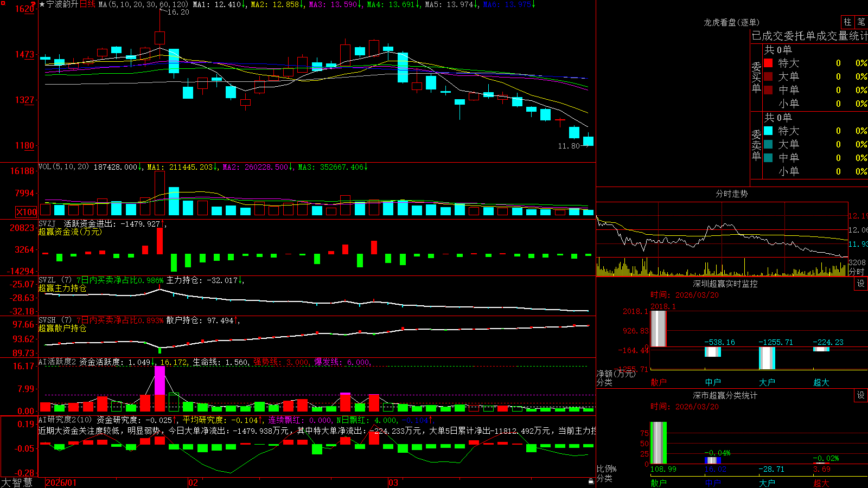The image size is (868, 488).
Task: Click the 大智慧 logo at bottom-left
Action: (x=17, y=483)
